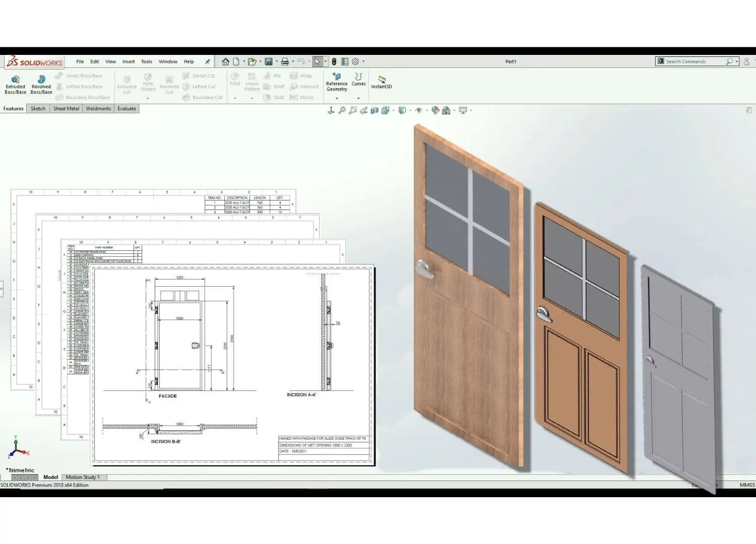Screen dimensions: 756x544
Task: Click the MMGS unit system label
Action: [747, 485]
